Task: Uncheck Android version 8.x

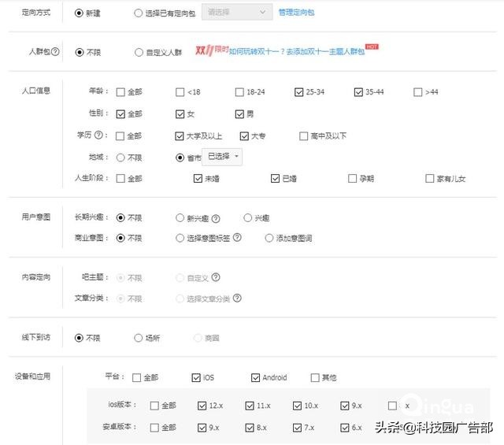Action: coord(250,428)
